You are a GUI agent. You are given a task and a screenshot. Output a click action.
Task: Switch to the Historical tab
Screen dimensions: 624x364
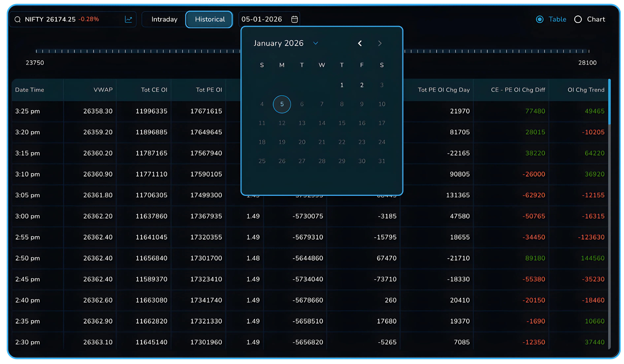click(x=209, y=19)
